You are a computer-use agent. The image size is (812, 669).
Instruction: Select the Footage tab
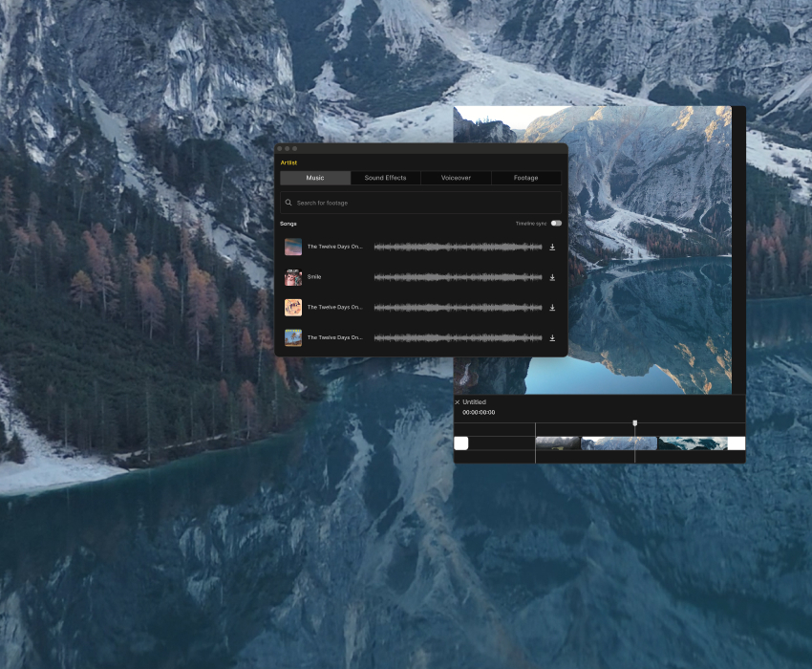[524, 178]
